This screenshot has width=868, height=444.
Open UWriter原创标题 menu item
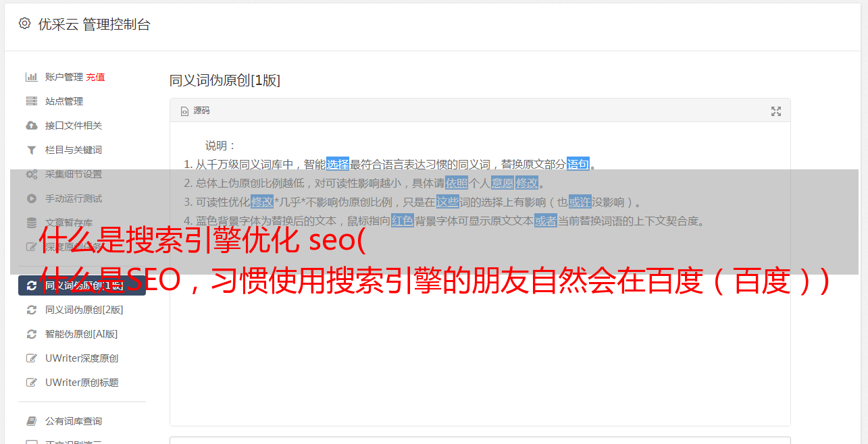click(x=82, y=383)
